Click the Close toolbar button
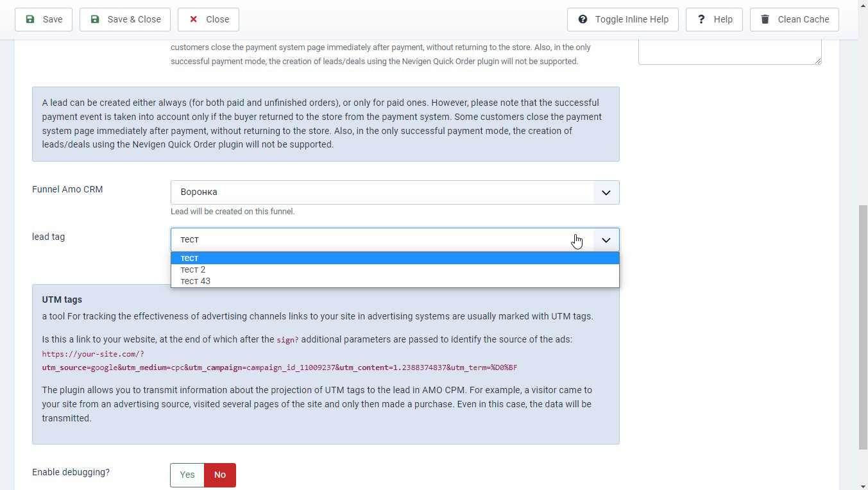 pos(208,19)
